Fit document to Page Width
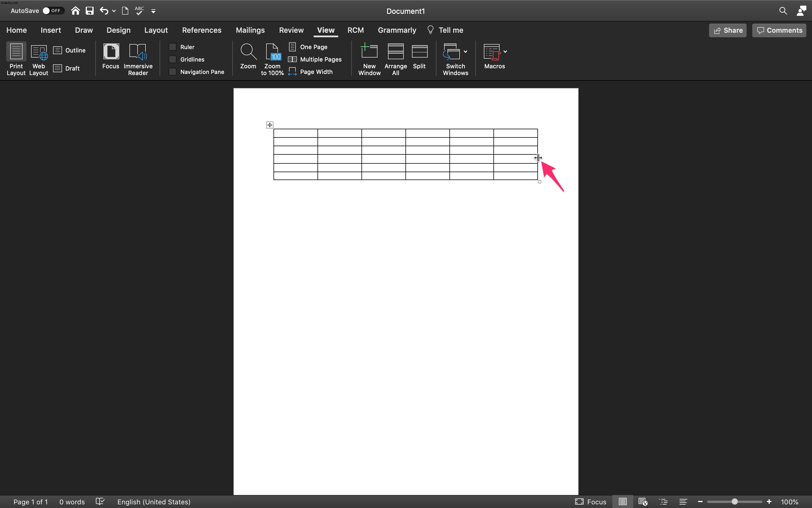812x508 pixels. pyautogui.click(x=310, y=72)
